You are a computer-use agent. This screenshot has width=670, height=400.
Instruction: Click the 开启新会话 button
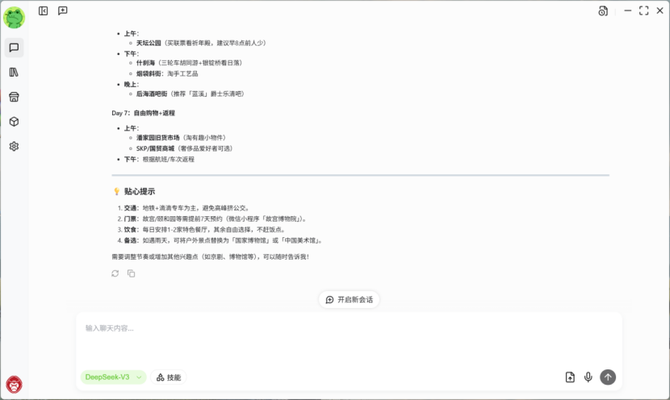tap(349, 299)
